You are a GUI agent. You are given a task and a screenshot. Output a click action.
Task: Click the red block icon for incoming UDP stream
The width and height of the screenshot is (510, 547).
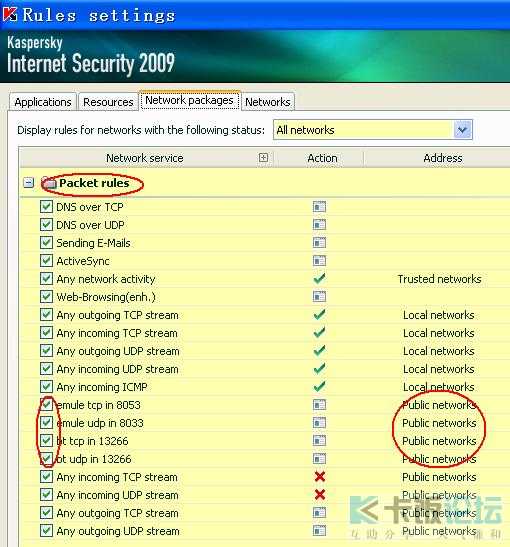320,495
